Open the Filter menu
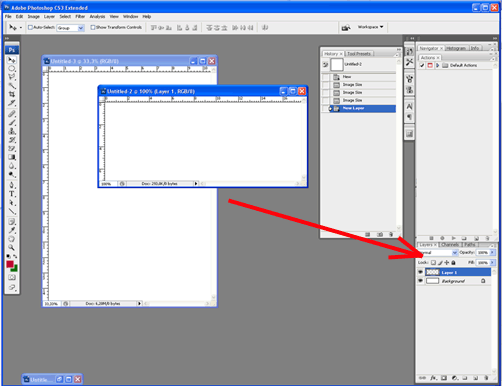Screen dimensions: 502x386 pyautogui.click(x=80, y=16)
